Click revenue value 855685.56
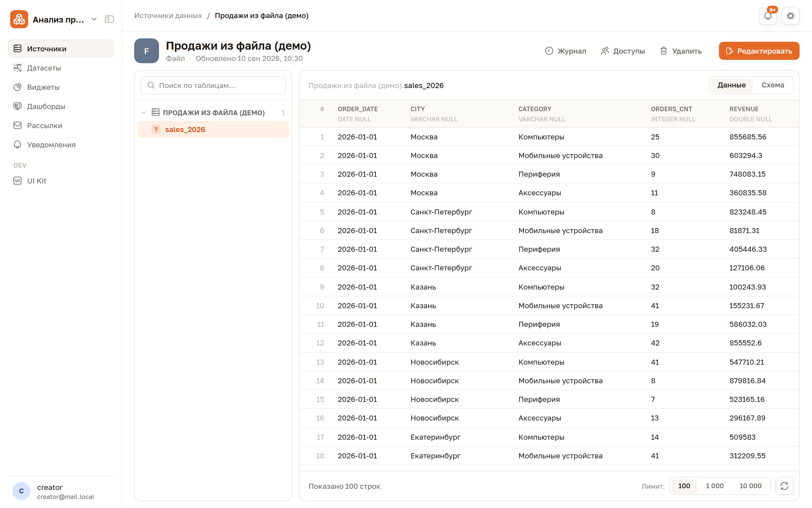812x508 pixels. pos(748,137)
